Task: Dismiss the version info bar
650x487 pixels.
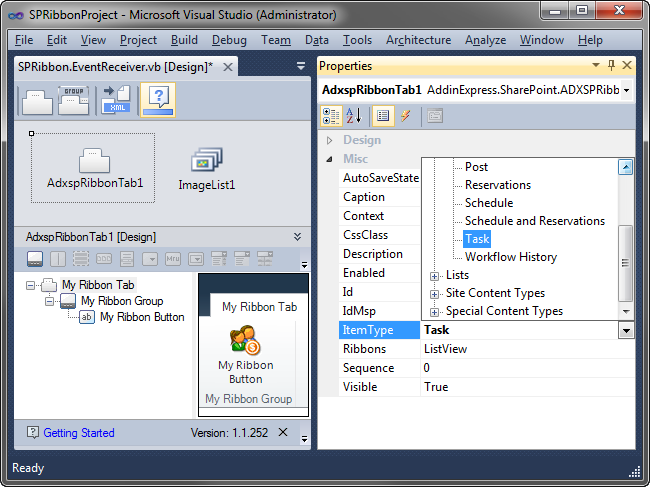Action: coord(283,432)
